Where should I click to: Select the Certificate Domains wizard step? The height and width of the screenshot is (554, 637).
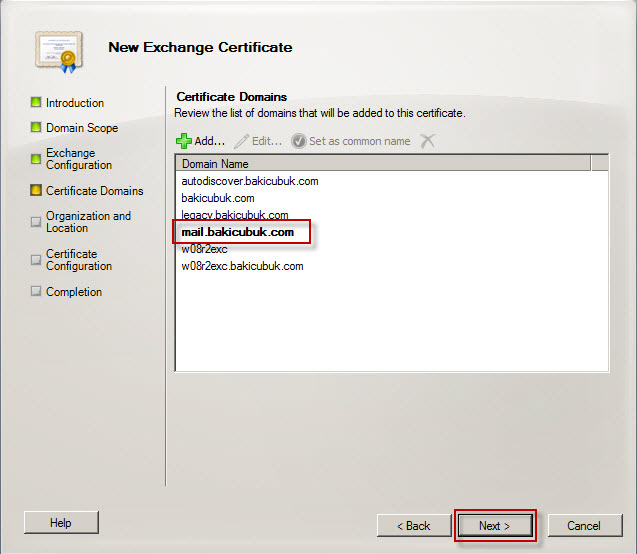click(x=95, y=191)
